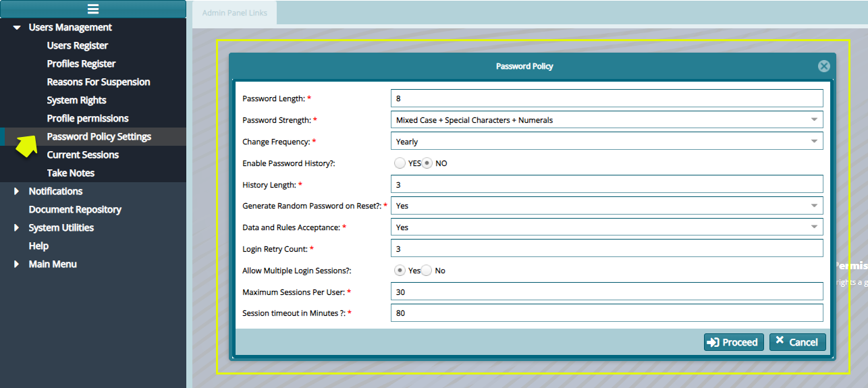The height and width of the screenshot is (388, 868).
Task: Open Reasons For Suspension
Action: 99,82
